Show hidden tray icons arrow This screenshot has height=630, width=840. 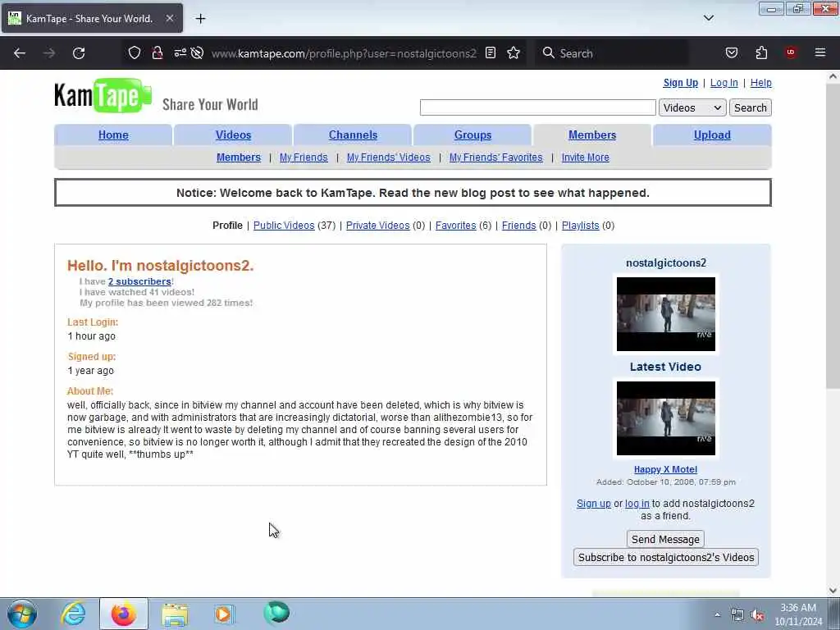coord(717,614)
